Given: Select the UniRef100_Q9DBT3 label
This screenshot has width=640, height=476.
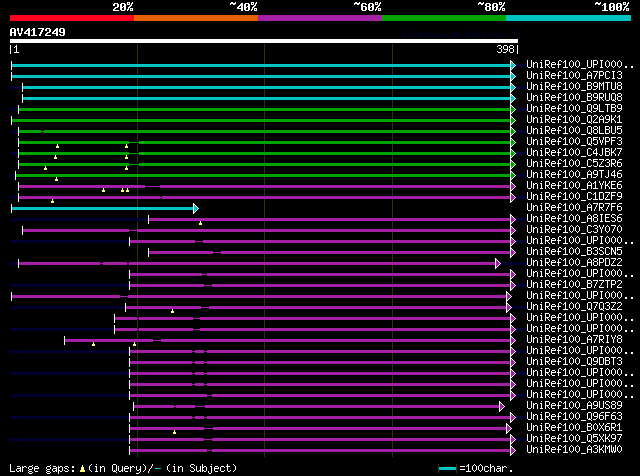Looking at the screenshot, I should click(574, 362).
